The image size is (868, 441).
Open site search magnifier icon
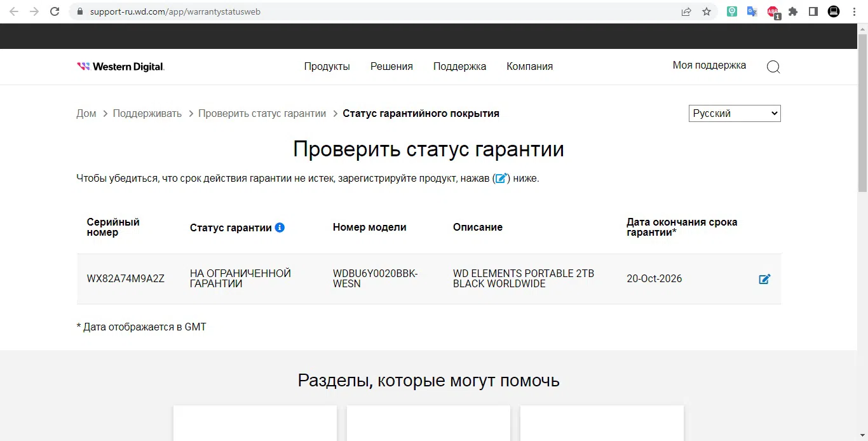(773, 67)
